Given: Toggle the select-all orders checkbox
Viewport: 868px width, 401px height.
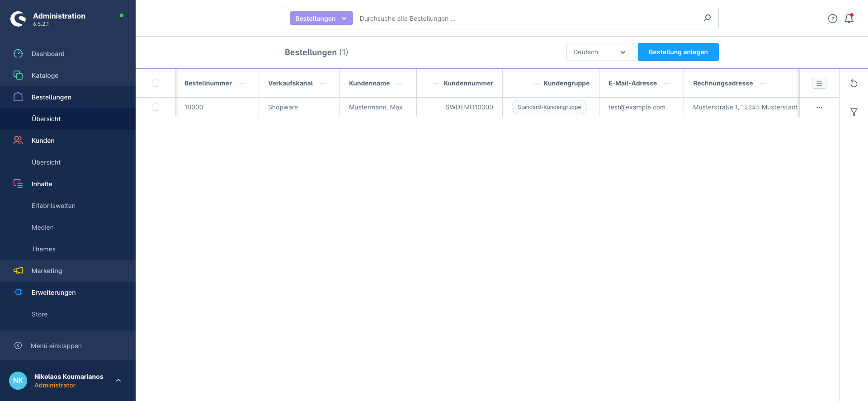Looking at the screenshot, I should pos(156,83).
